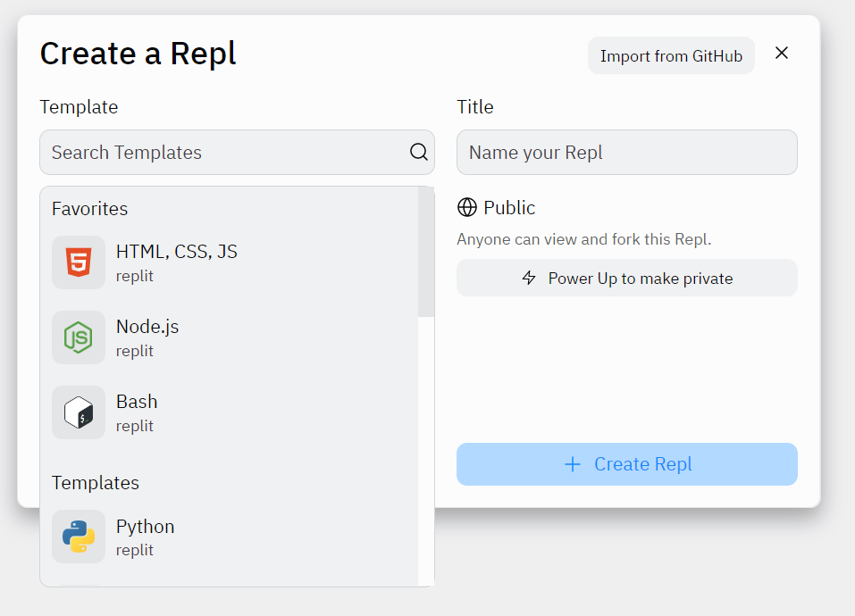Viewport: 855px width, 616px height.
Task: Focus the Search Templates field
Action: [237, 152]
